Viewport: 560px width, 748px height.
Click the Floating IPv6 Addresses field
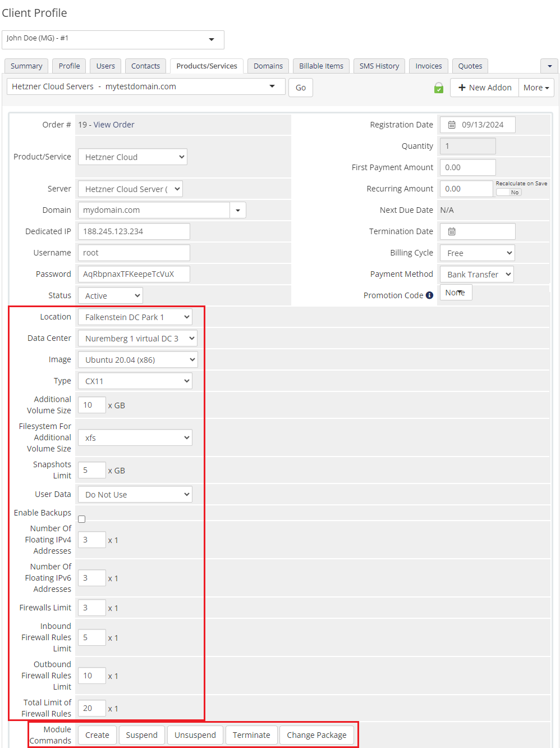click(92, 578)
